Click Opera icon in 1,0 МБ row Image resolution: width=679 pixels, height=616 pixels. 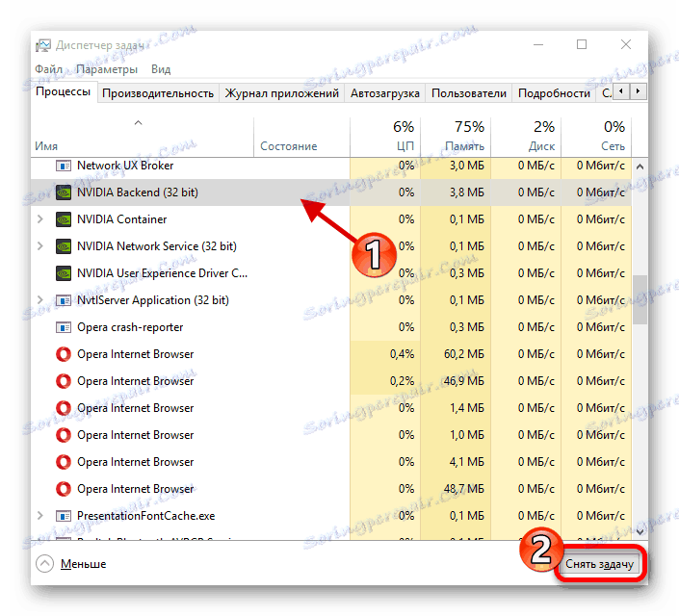tap(64, 435)
